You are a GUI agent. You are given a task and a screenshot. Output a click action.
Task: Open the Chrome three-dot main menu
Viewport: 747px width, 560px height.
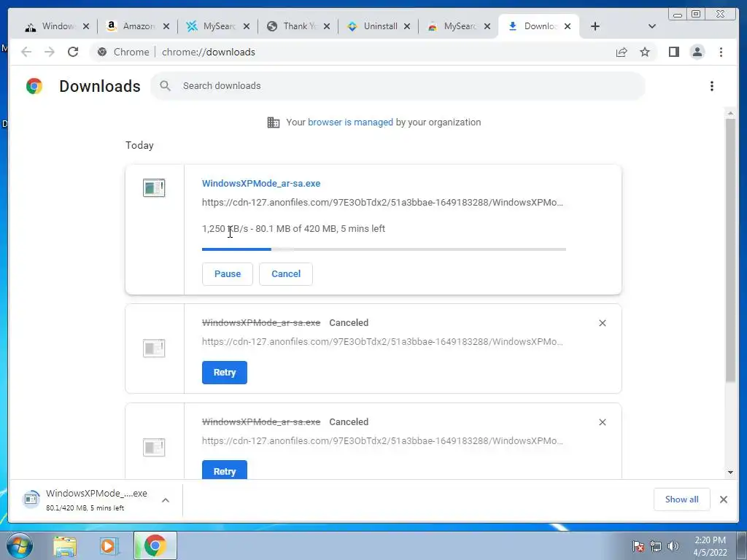[x=721, y=52]
